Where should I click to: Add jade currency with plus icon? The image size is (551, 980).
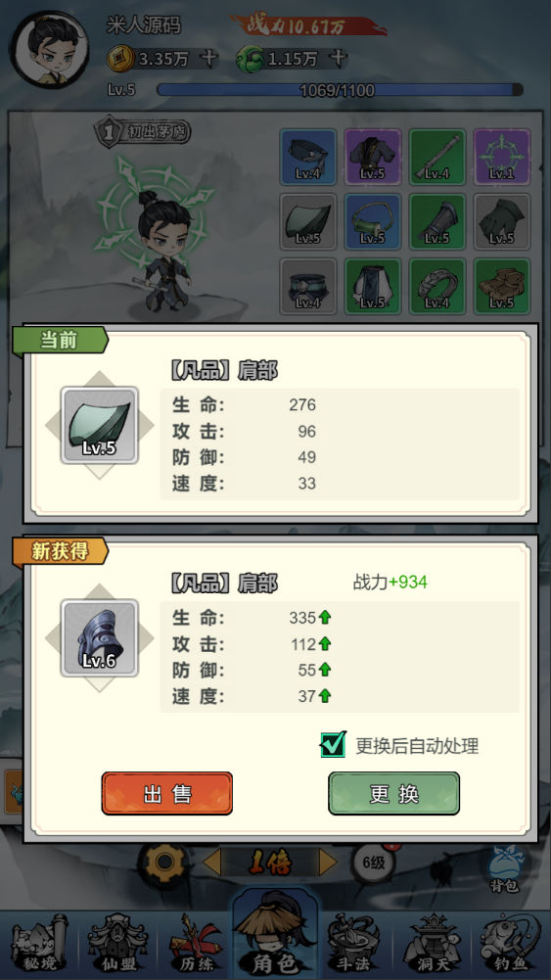coord(338,59)
